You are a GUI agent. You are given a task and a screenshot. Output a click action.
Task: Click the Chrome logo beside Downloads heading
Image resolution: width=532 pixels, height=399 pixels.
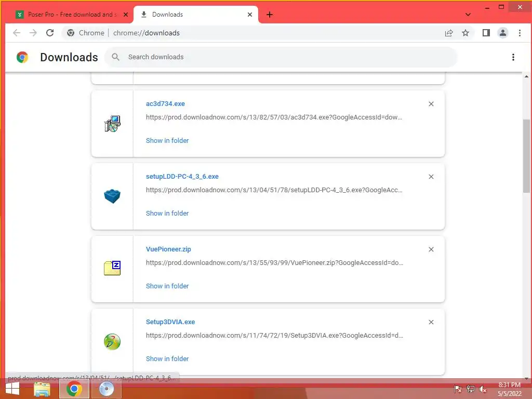(x=22, y=57)
